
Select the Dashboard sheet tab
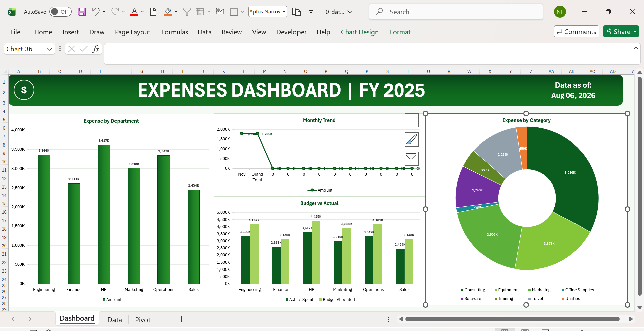pyautogui.click(x=77, y=318)
